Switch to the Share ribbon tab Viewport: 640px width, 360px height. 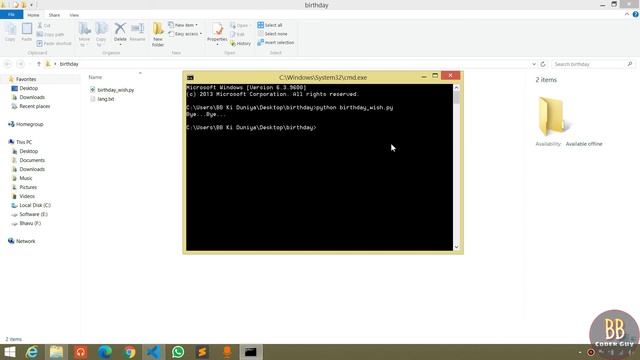54,15
